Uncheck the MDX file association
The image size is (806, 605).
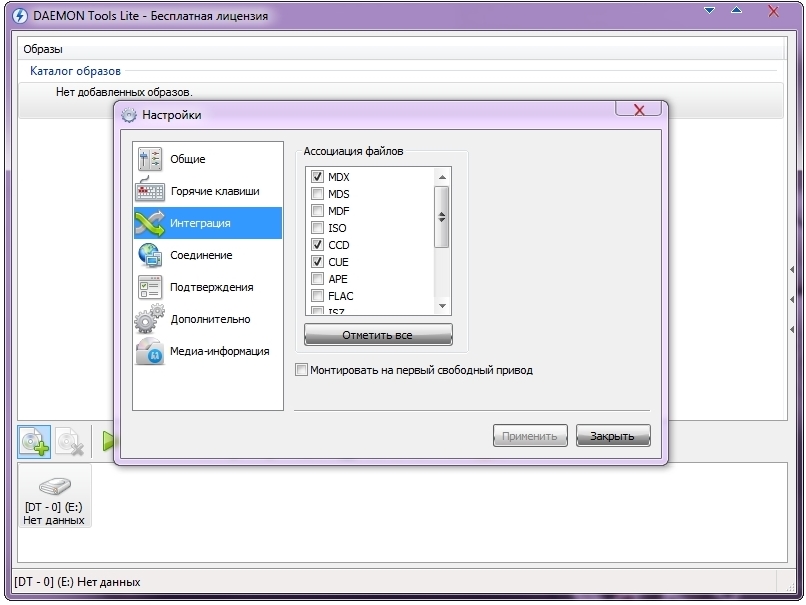tap(317, 177)
